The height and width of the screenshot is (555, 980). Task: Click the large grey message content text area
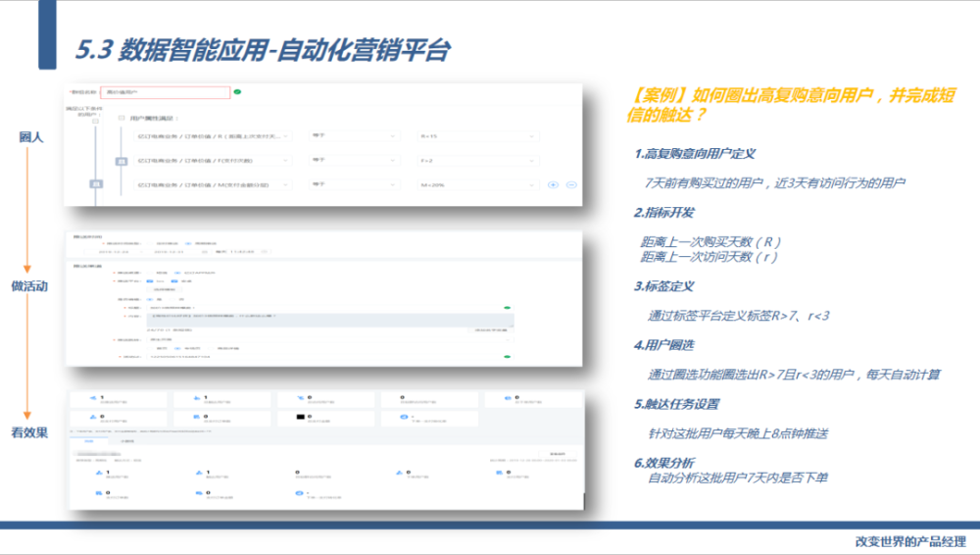click(331, 320)
